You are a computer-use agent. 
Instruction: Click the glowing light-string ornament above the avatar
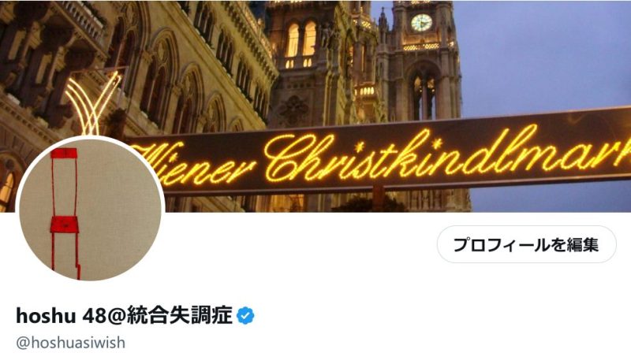click(93, 104)
